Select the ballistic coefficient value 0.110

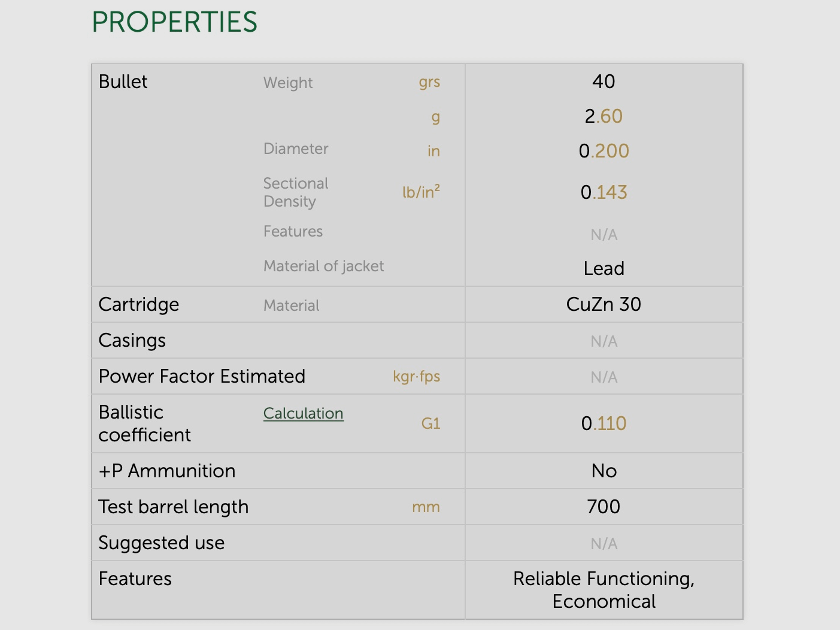(604, 423)
